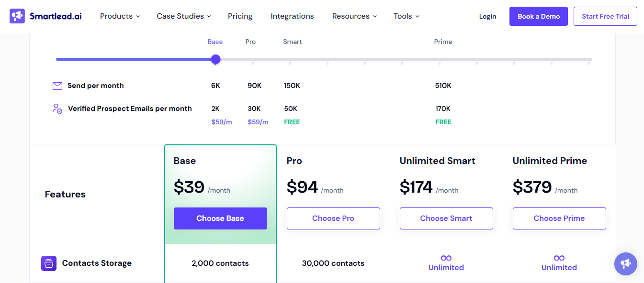
Task: Click the Book a Demo button
Action: [x=538, y=16]
